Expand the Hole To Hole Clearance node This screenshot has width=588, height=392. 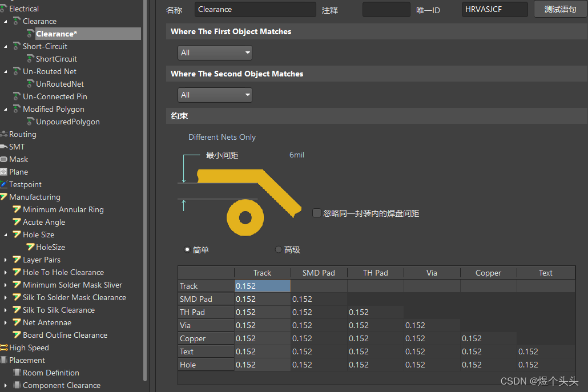tap(5, 272)
